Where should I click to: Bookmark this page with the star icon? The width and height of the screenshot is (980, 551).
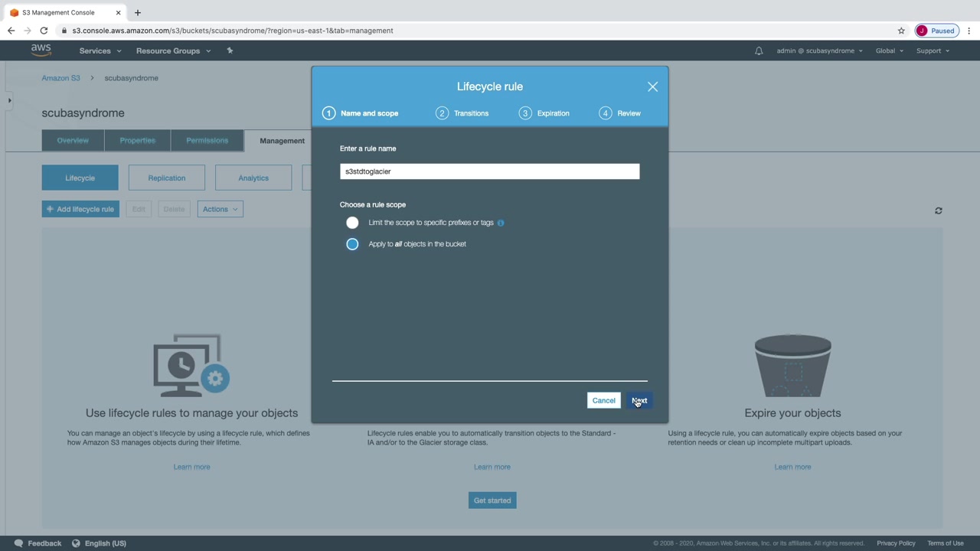point(901,31)
